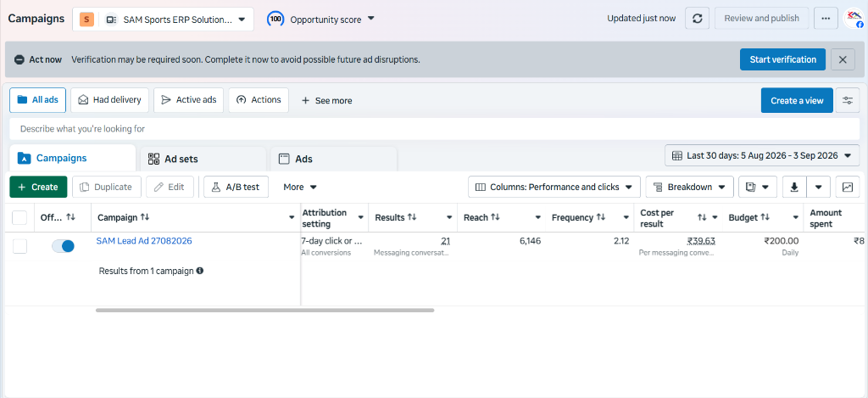Screen dimensions: 868x398
Task: Click the 7-day click attribution cell
Action: pyautogui.click(x=331, y=240)
